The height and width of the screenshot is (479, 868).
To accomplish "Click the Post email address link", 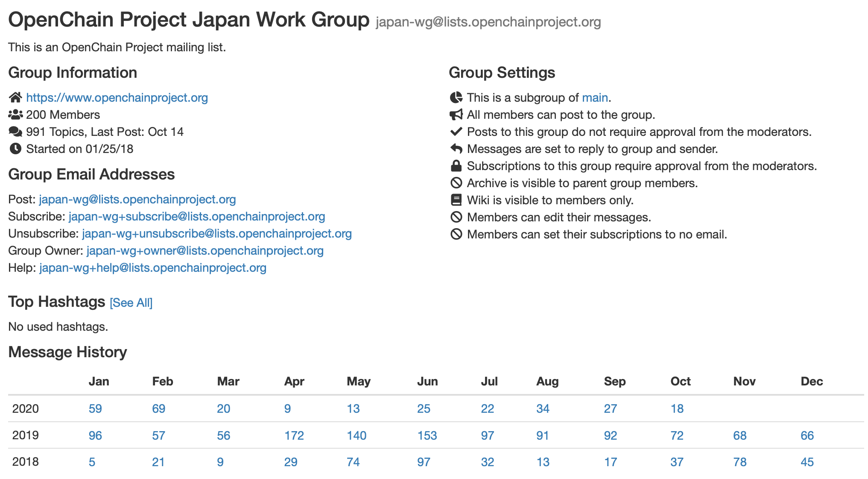I will [x=137, y=200].
